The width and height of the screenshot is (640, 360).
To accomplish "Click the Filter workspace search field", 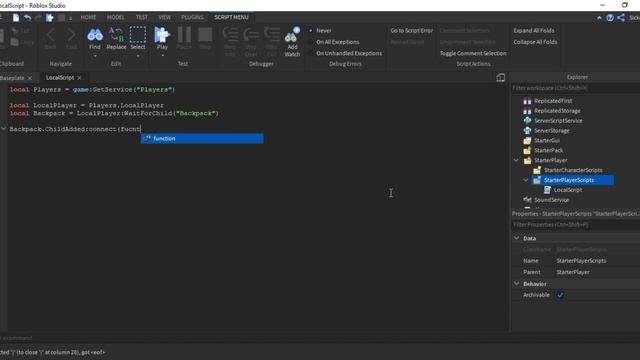I will [x=576, y=88].
